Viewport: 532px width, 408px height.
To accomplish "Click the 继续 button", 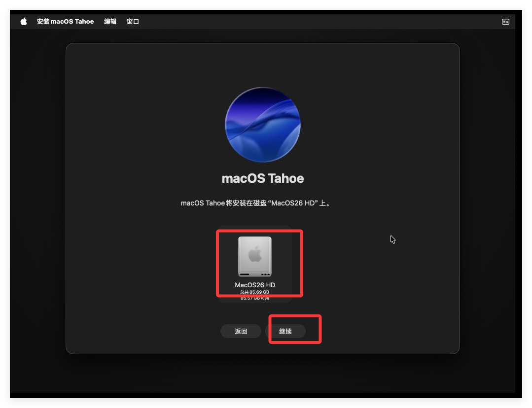I will pyautogui.click(x=285, y=331).
